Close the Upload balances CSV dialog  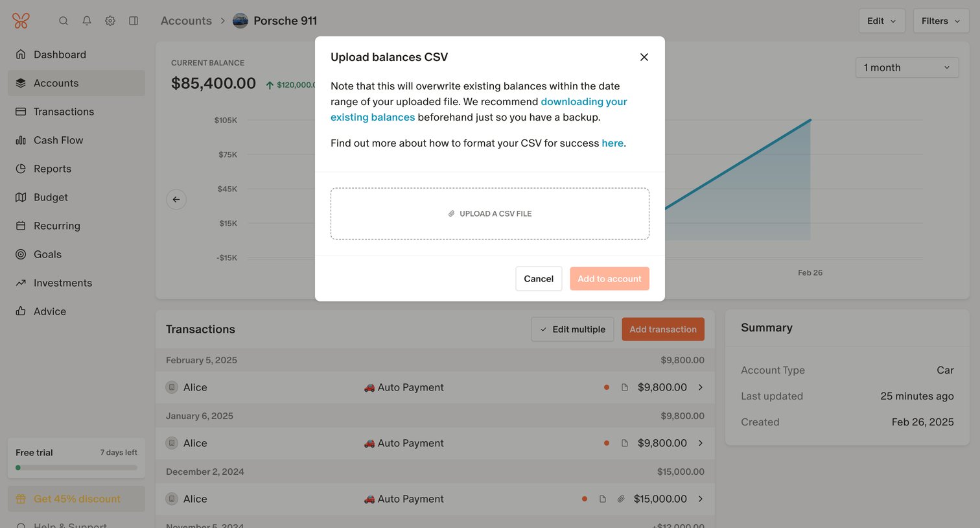pyautogui.click(x=644, y=57)
